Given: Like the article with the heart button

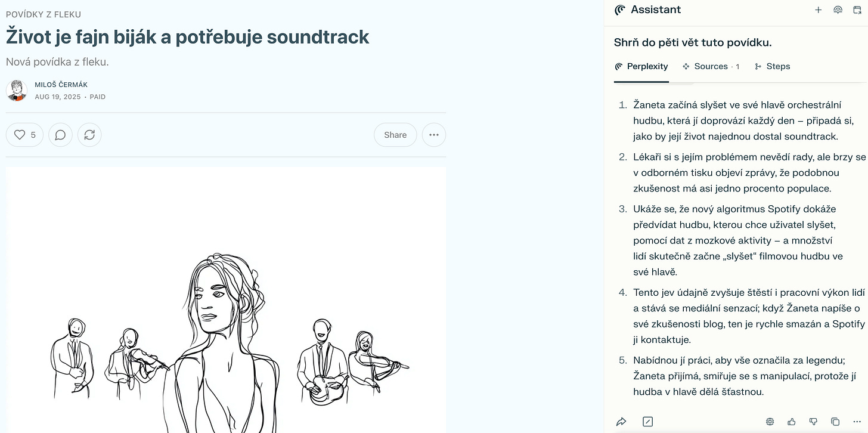Looking at the screenshot, I should point(24,135).
